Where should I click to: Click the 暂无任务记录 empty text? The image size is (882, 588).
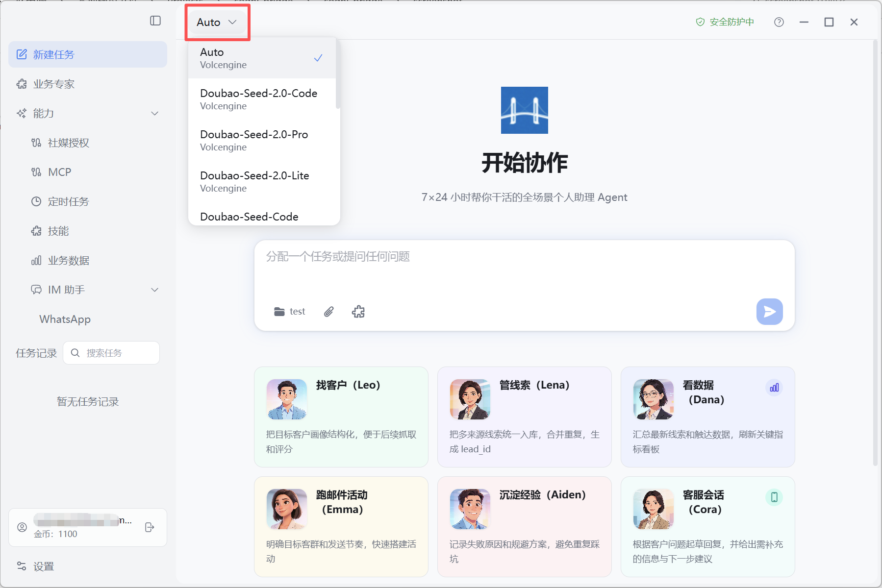[88, 402]
